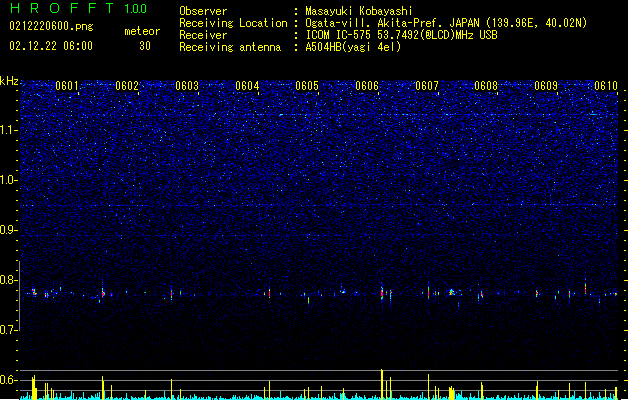Click the date stamp 02.12.22 06:00
This screenshot has width=629, height=400.
point(51,46)
